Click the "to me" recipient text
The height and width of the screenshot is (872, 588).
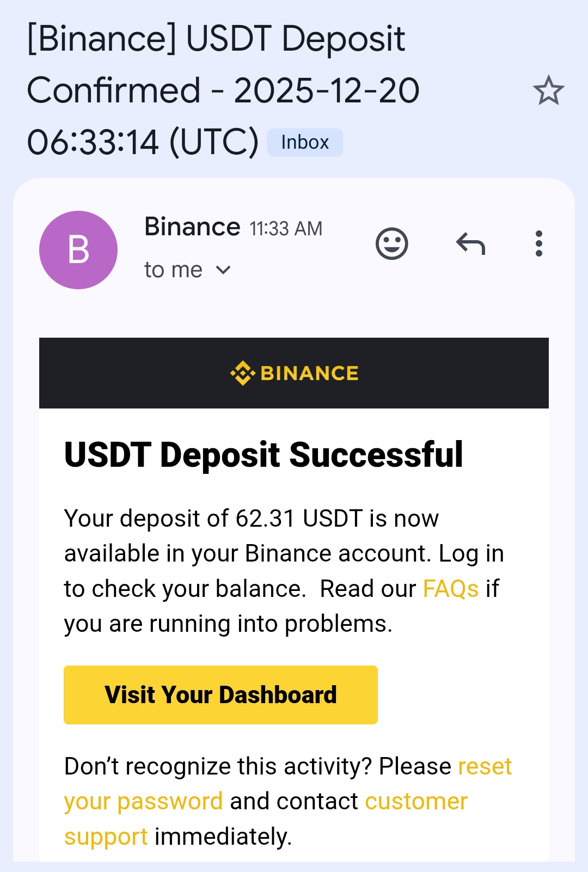pos(173,270)
